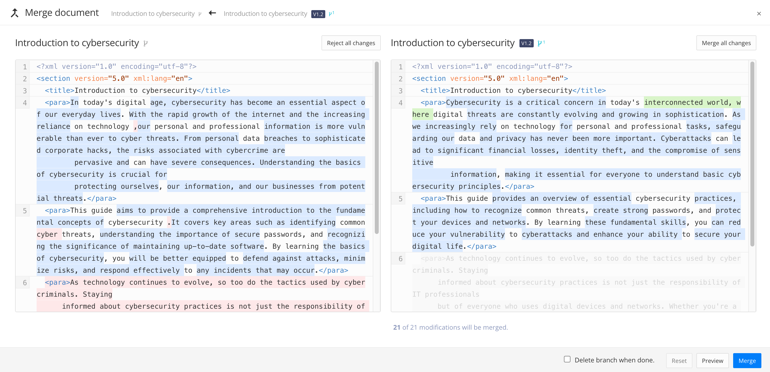
Task: Click the V1.2 badge in the top header bar
Action: tap(318, 14)
